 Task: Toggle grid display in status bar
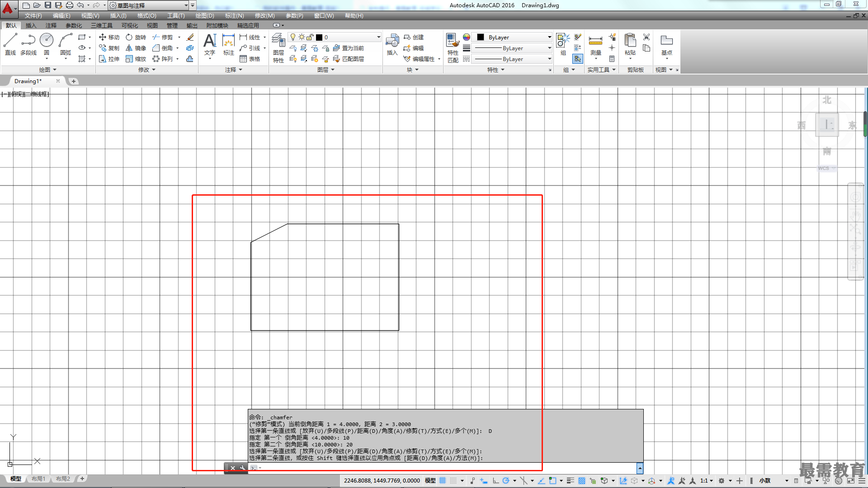coord(443,481)
